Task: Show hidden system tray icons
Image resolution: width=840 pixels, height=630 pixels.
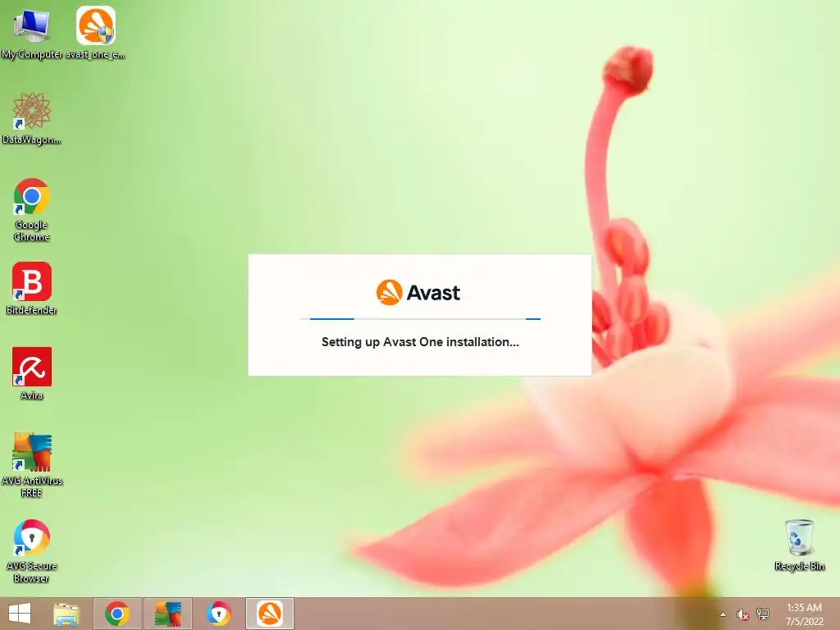Action: pos(724,614)
